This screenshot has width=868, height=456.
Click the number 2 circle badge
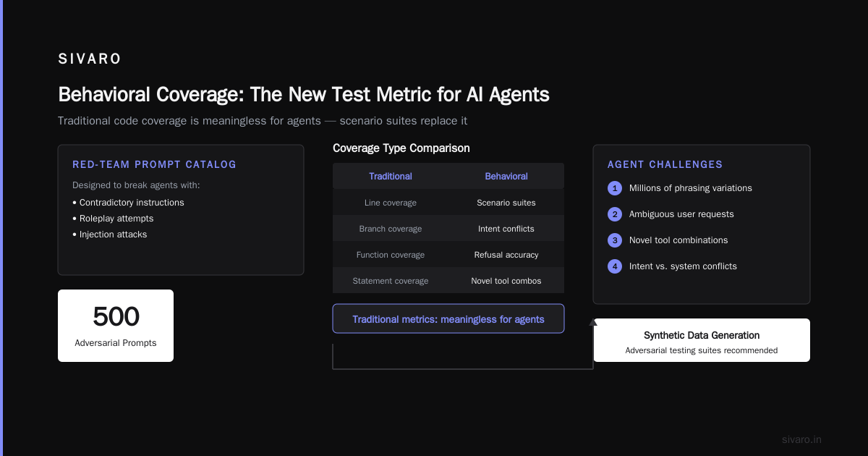coord(615,214)
